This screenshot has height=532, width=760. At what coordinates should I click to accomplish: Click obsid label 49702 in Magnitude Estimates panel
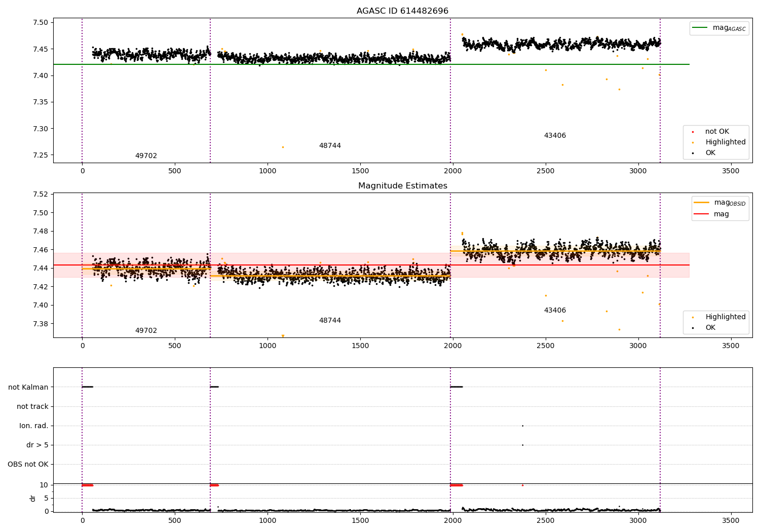point(146,331)
